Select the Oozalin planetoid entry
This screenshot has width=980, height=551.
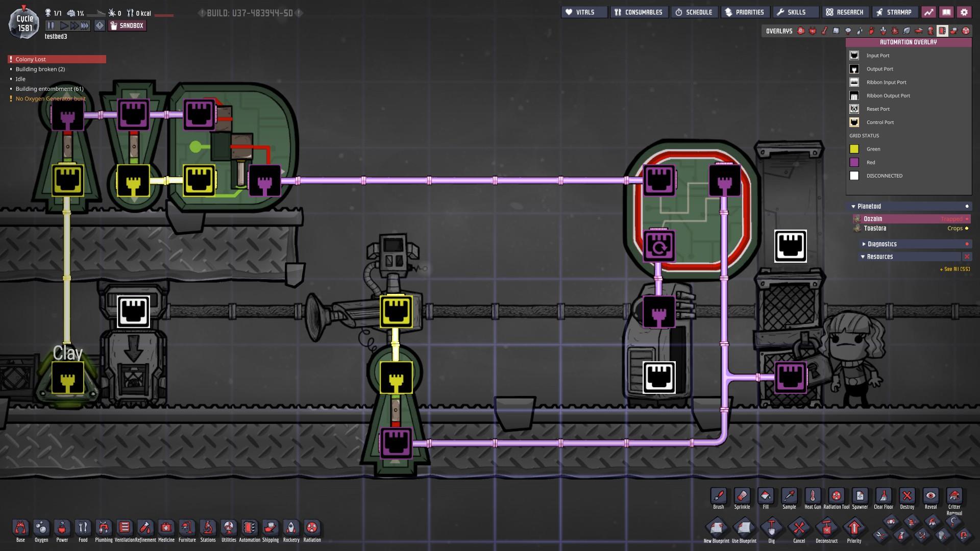click(x=873, y=219)
